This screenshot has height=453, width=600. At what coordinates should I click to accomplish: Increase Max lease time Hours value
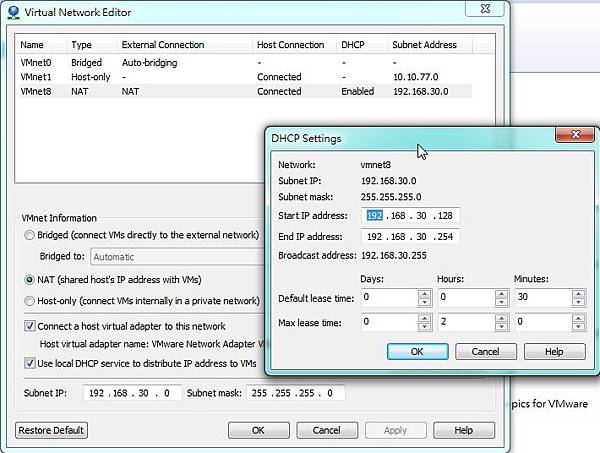(501, 318)
